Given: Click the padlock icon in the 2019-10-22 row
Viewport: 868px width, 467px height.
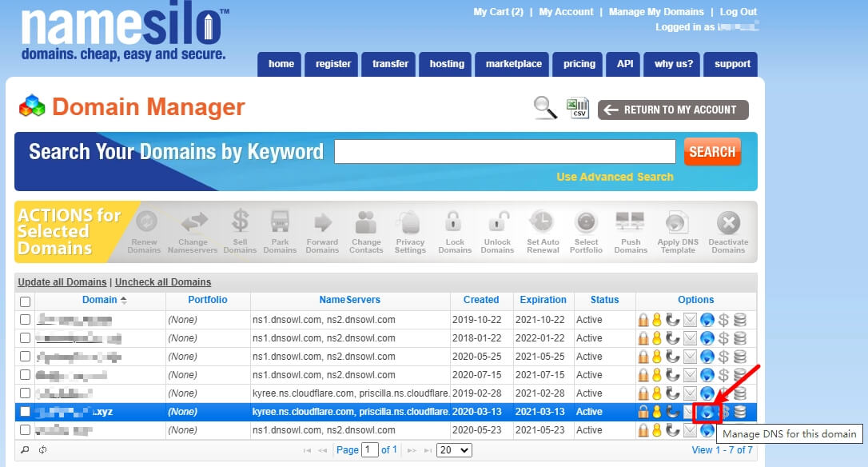Looking at the screenshot, I should pos(643,320).
